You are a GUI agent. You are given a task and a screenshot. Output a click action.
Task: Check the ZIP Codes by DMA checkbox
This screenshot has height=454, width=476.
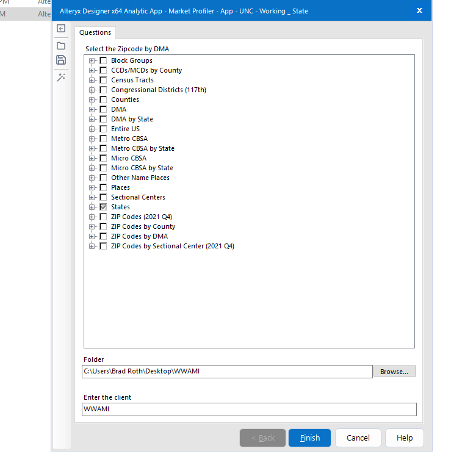[x=103, y=236]
